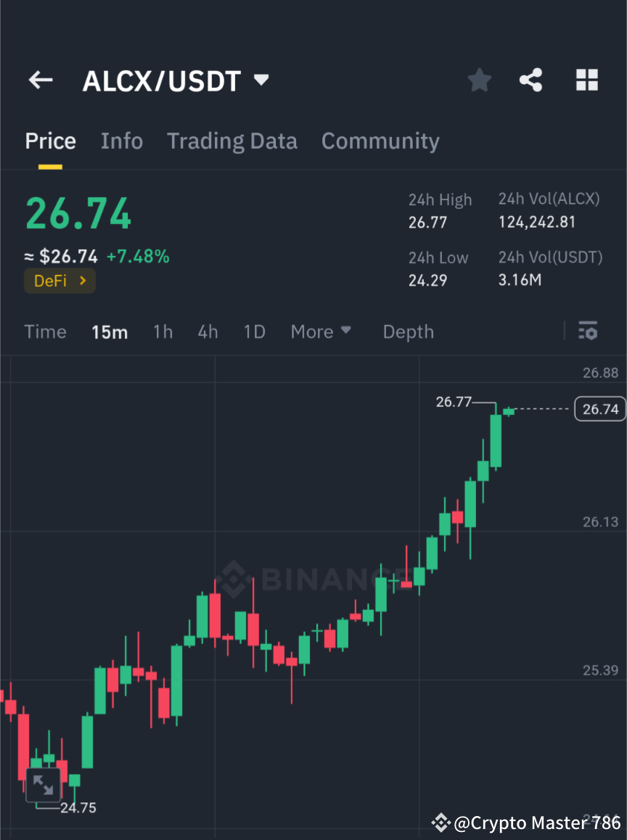
Task: Switch chart to 1D interval
Action: 254,332
